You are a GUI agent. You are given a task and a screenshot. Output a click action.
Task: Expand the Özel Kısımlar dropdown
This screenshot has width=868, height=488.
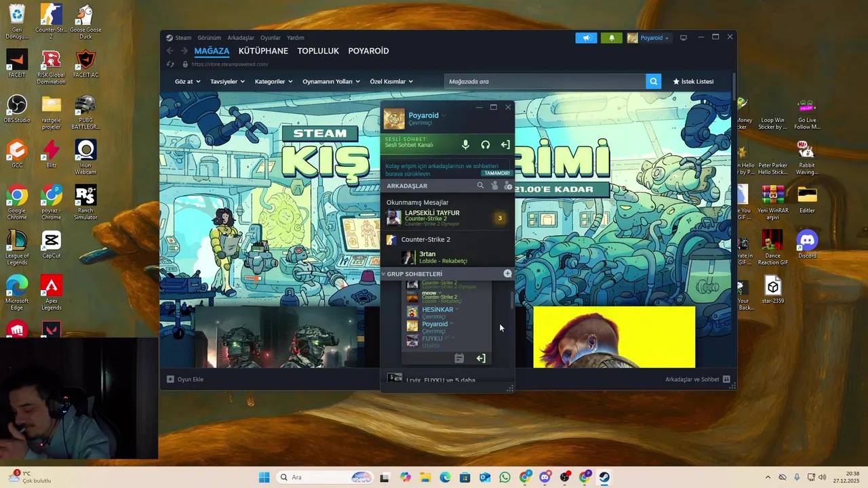(391, 81)
